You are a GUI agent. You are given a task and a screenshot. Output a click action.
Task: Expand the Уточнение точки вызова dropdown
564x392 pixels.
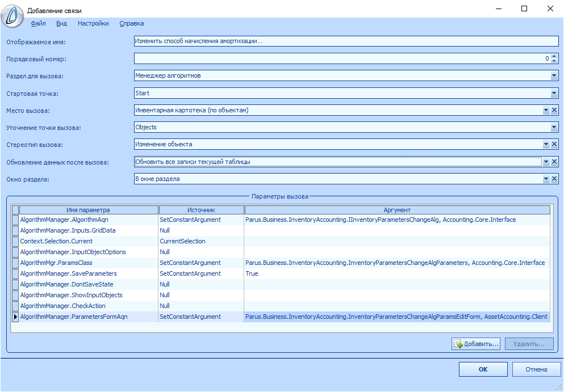point(554,127)
